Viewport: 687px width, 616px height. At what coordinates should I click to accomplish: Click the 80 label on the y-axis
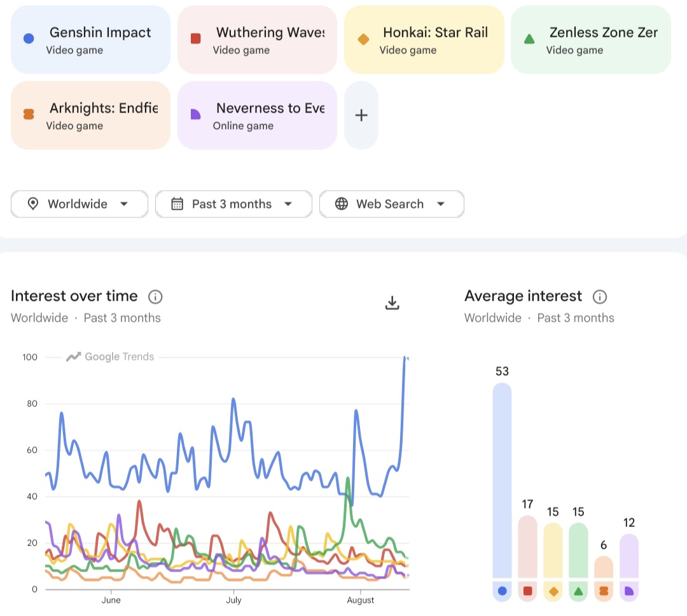click(x=32, y=404)
